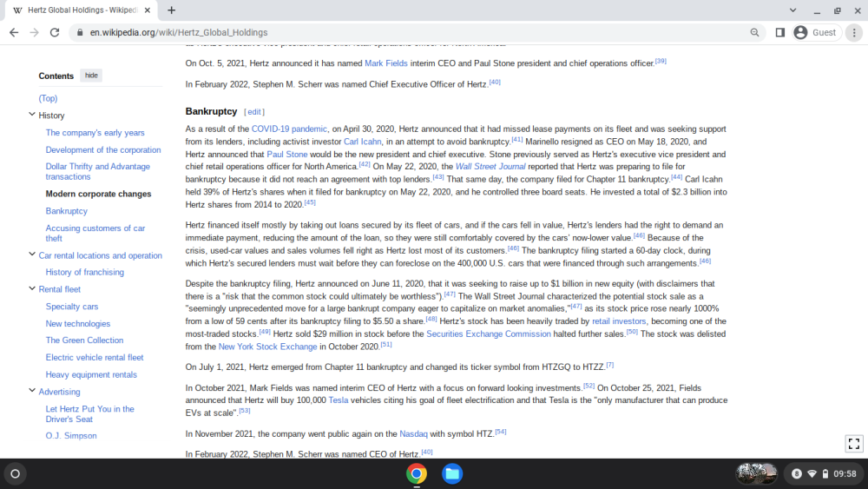
Task: Go to Electric vehicle rental fleet
Action: pos(94,357)
